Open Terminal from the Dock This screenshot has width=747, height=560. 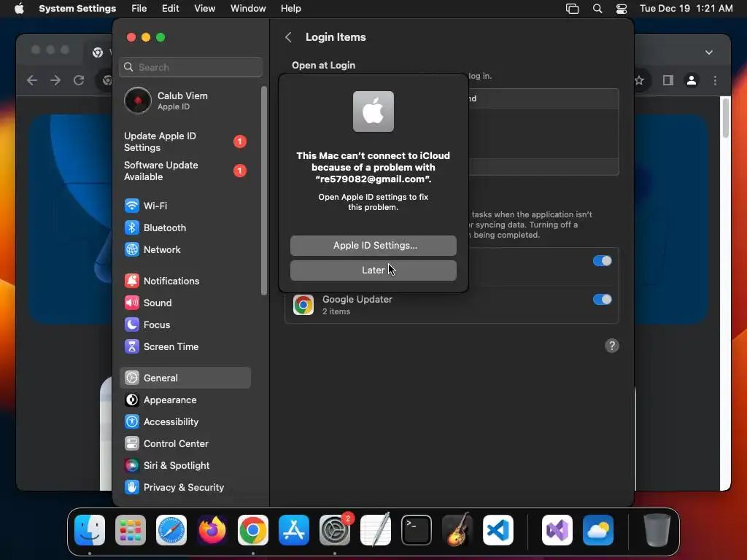[417, 530]
